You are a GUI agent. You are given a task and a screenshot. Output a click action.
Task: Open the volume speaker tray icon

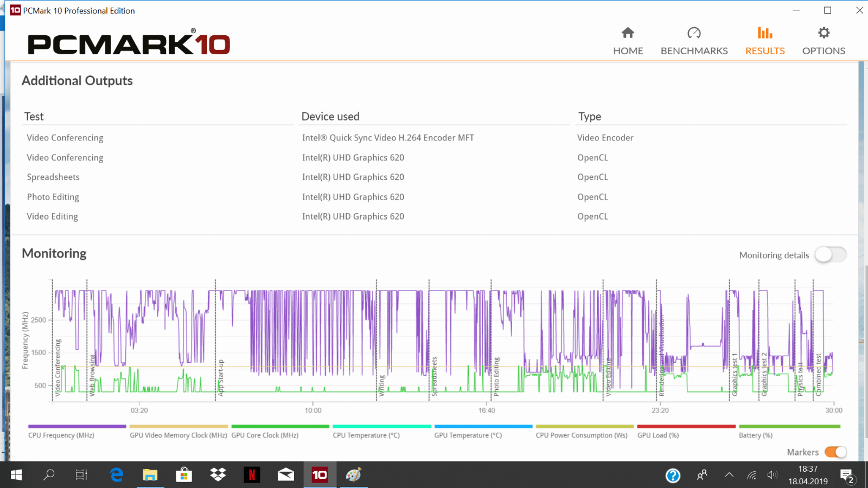pos(772,475)
